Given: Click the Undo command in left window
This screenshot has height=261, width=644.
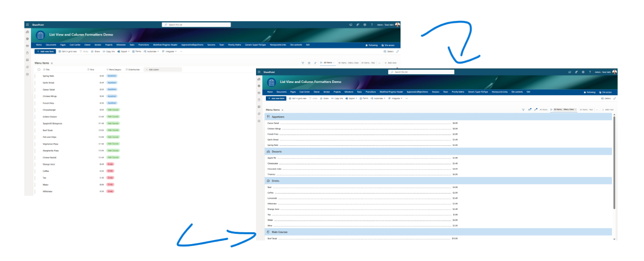Looking at the screenshot, I should click(x=84, y=51).
